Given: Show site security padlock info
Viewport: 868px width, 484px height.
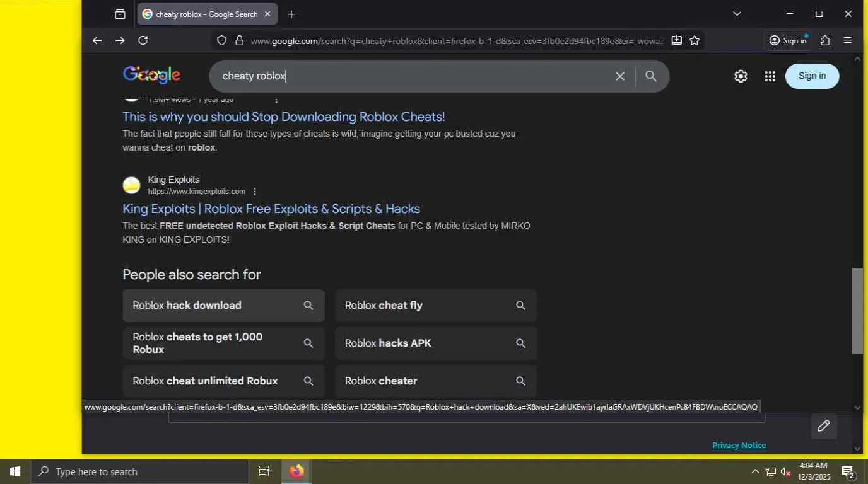Looking at the screenshot, I should click(239, 40).
